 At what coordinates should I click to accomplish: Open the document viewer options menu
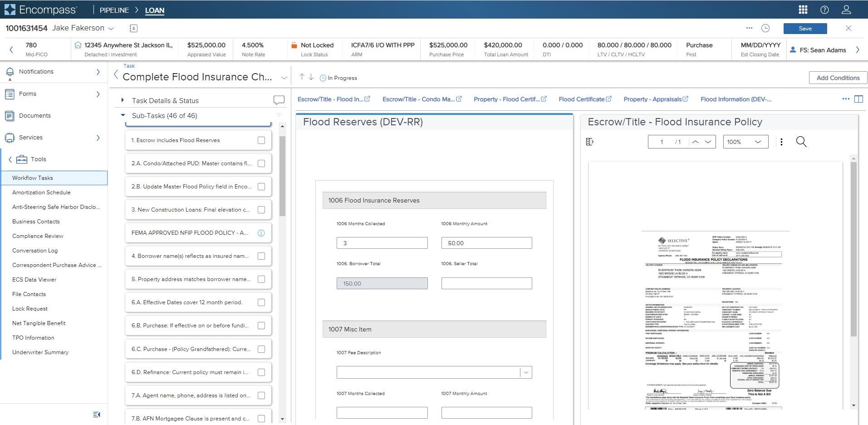(781, 142)
